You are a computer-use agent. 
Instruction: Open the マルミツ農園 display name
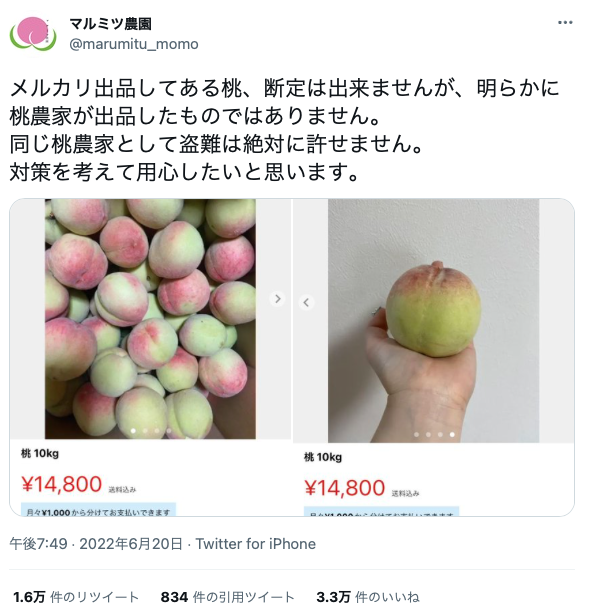[x=110, y=24]
